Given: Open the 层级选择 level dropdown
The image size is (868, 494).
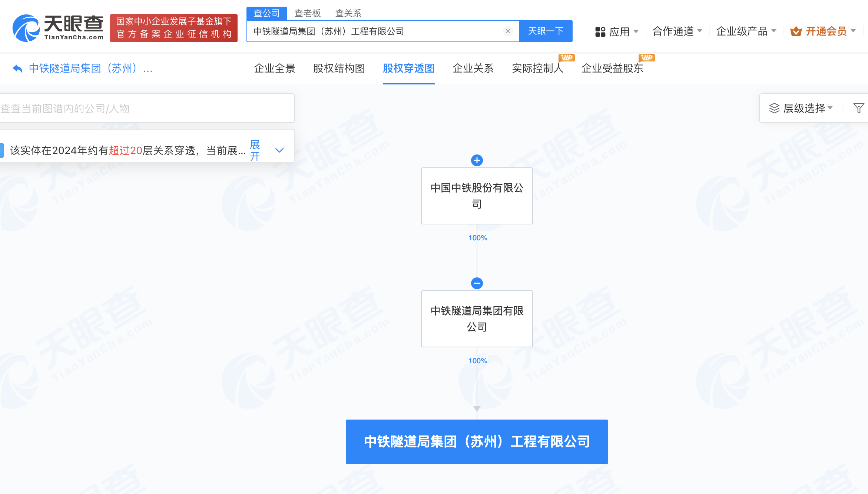Looking at the screenshot, I should (801, 108).
